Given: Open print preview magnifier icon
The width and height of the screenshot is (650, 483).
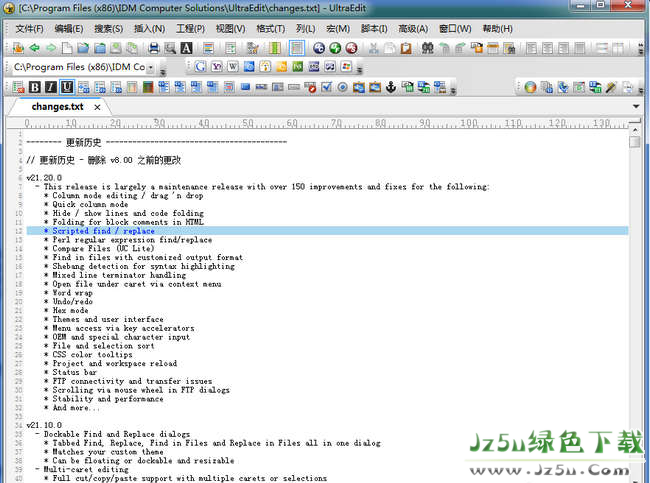Looking at the screenshot, I should point(170,48).
